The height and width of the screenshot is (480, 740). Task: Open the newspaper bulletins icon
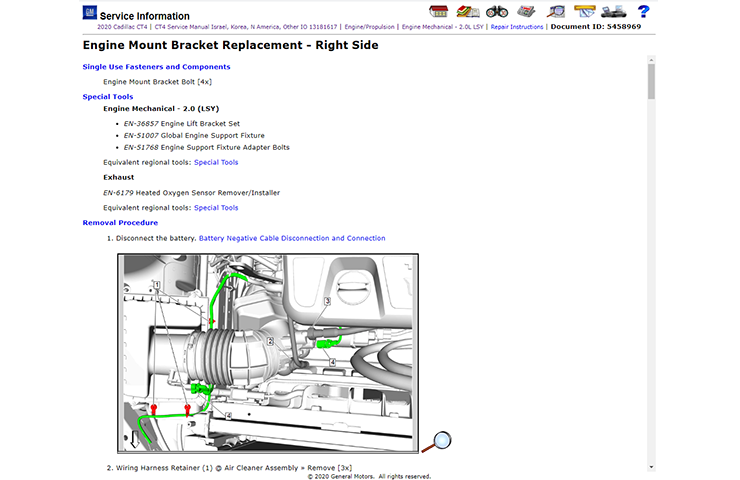tap(526, 11)
